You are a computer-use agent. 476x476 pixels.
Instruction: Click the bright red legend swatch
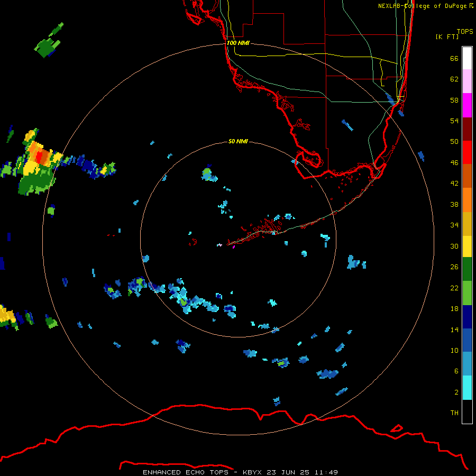pyautogui.click(x=467, y=152)
